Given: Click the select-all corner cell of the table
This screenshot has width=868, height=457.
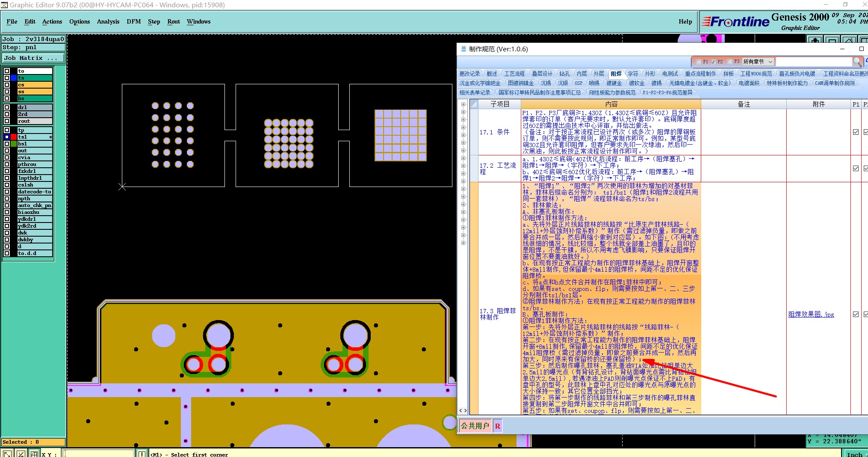Looking at the screenshot, I should point(474,104).
